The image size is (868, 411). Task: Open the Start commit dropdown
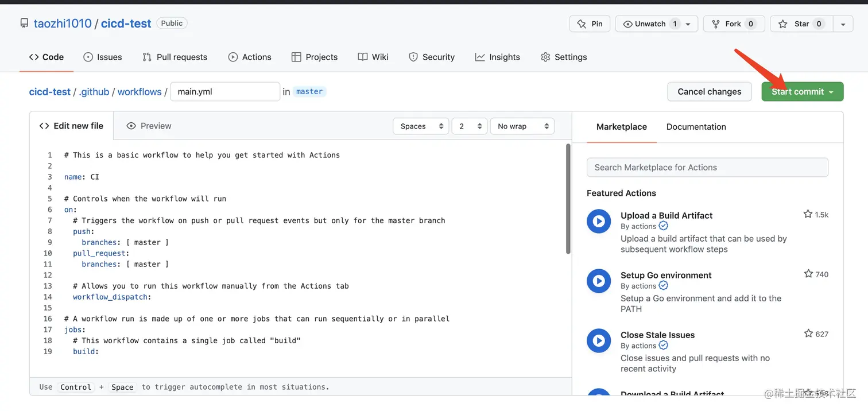803,91
